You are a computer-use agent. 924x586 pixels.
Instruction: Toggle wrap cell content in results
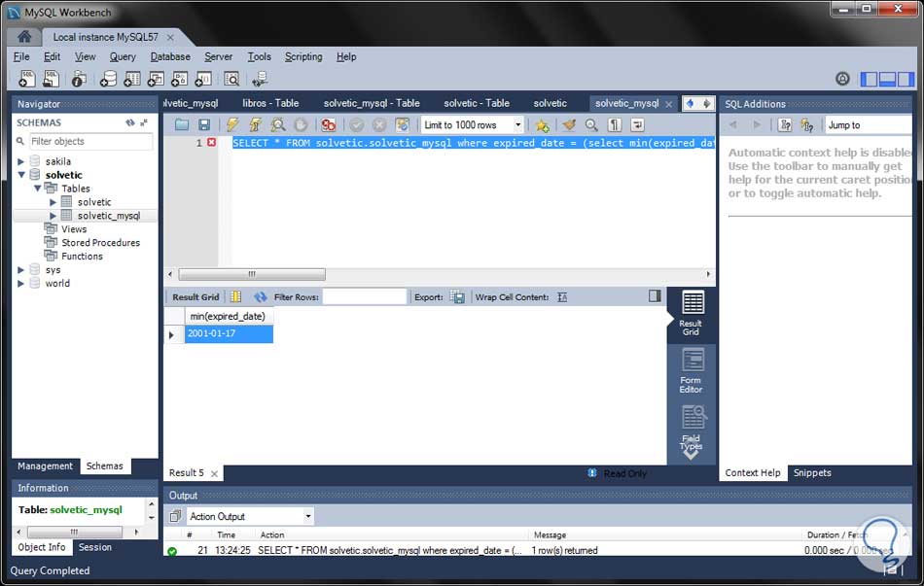562,296
